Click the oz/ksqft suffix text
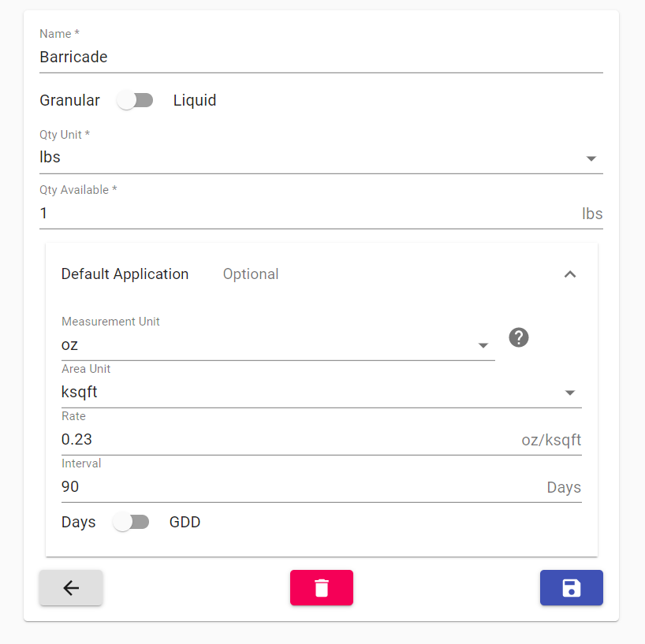Viewport: 645px width, 644px height. click(551, 440)
